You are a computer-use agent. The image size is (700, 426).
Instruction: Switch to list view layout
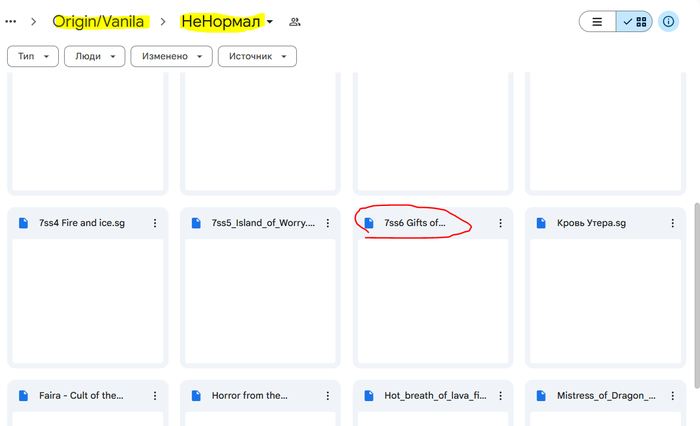(x=597, y=21)
